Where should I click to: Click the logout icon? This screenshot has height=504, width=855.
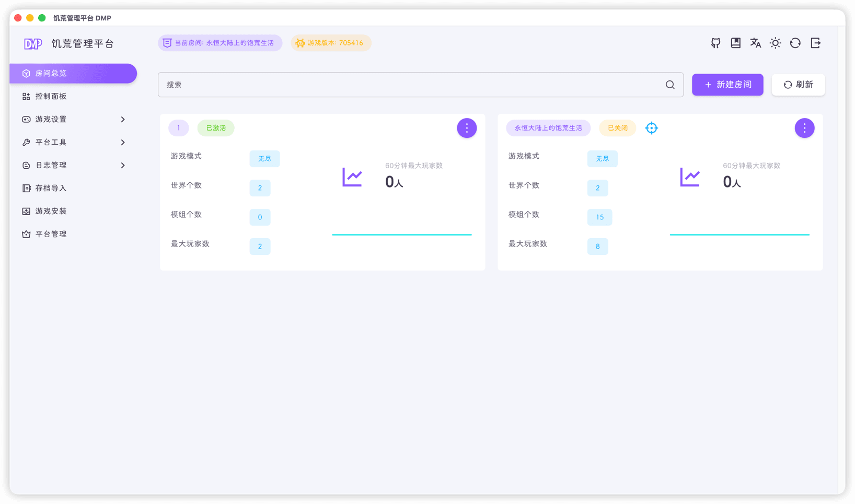815,43
